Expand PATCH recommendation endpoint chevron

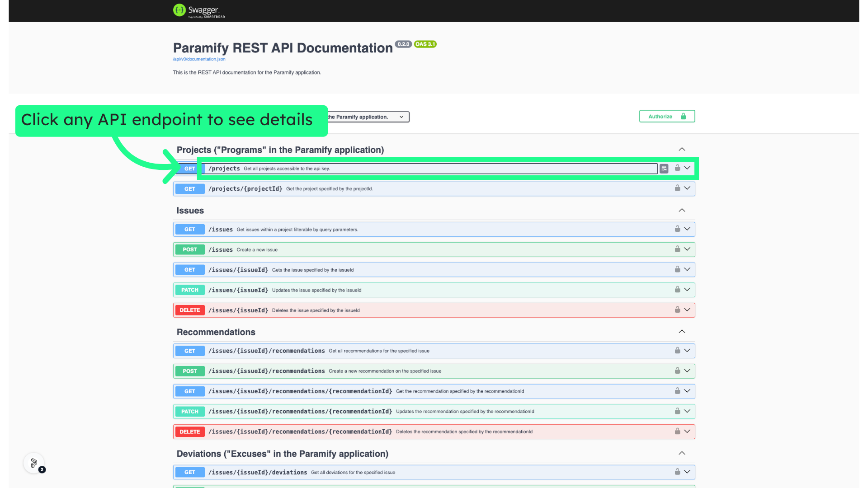pyautogui.click(x=687, y=411)
